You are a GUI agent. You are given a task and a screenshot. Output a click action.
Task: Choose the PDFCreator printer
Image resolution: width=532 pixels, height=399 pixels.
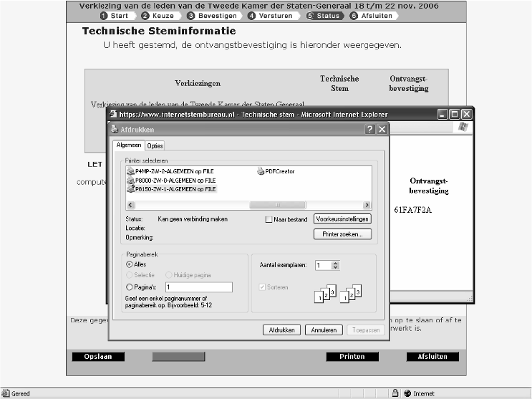(276, 171)
